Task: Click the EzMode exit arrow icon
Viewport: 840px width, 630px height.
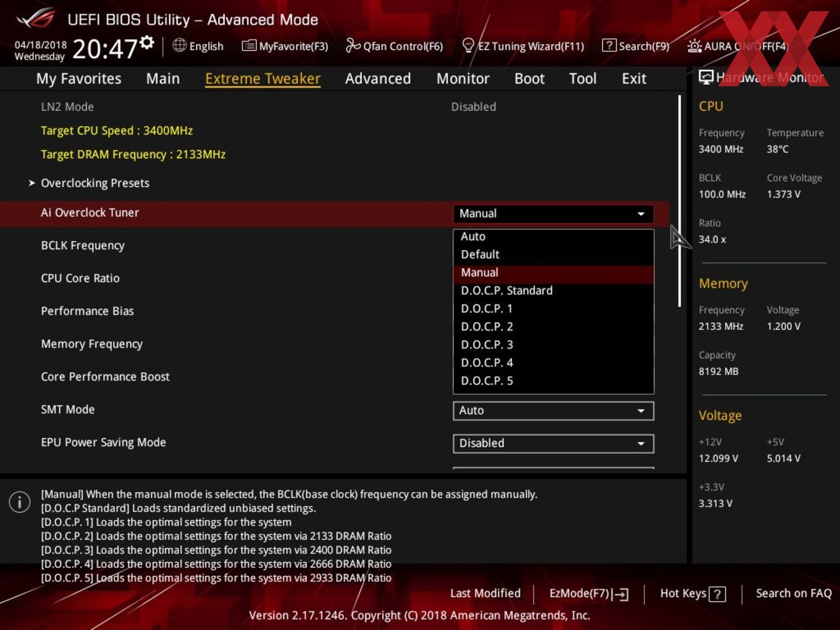Action: (620, 594)
